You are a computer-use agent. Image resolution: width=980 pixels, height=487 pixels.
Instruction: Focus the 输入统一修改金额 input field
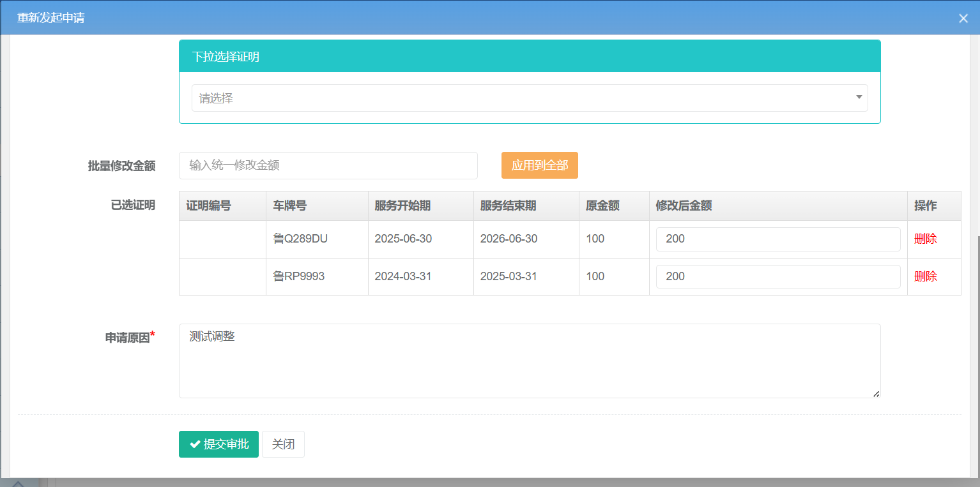click(328, 165)
